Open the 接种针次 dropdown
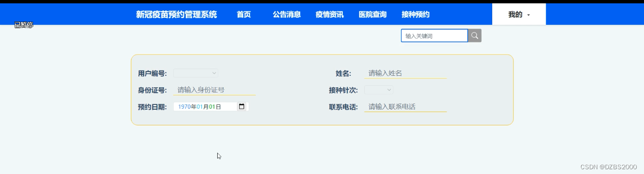The width and height of the screenshot is (644, 174). point(379,90)
